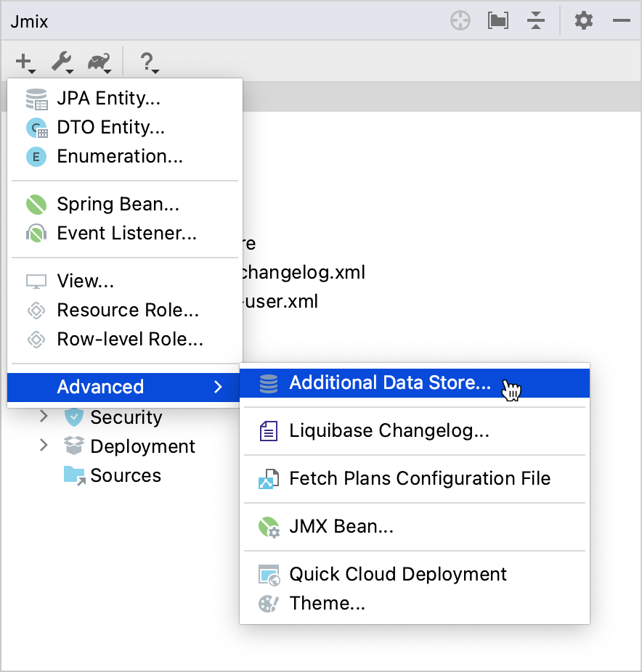Select JMX Bean... submenu entry
Viewport: 642px width, 672px height.
click(x=415, y=527)
